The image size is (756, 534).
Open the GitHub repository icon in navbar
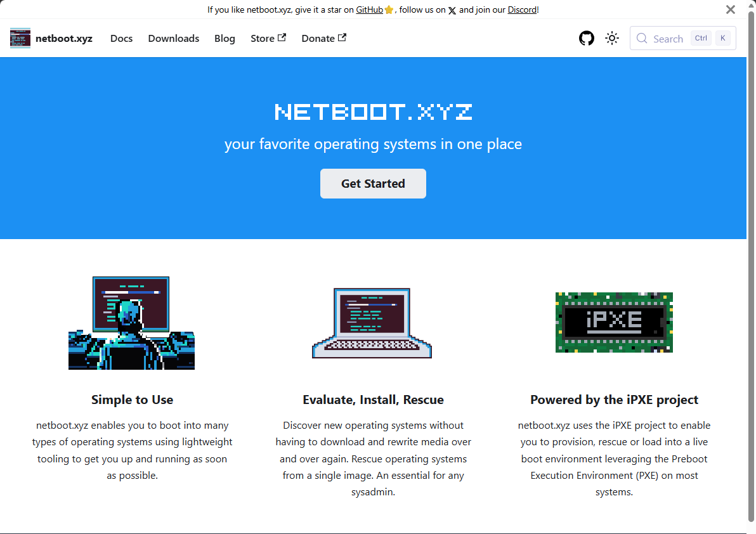[x=586, y=38]
